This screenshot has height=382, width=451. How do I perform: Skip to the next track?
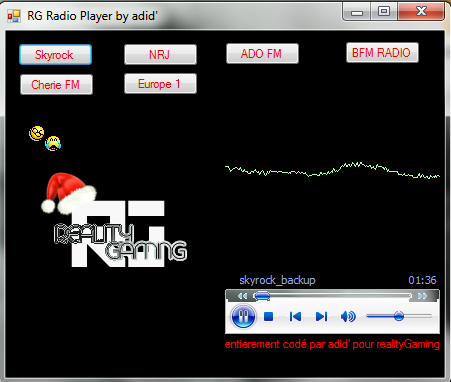(321, 316)
